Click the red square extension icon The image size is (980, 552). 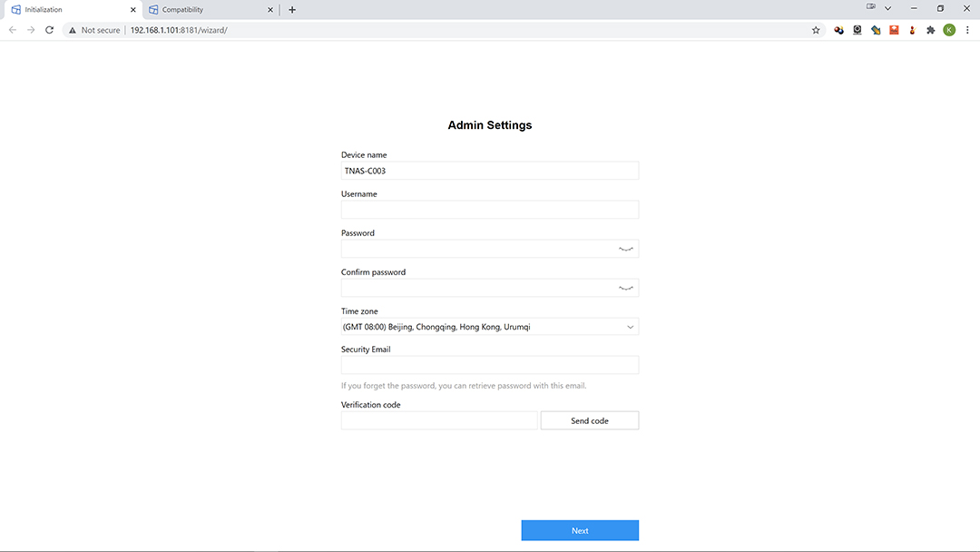click(895, 30)
